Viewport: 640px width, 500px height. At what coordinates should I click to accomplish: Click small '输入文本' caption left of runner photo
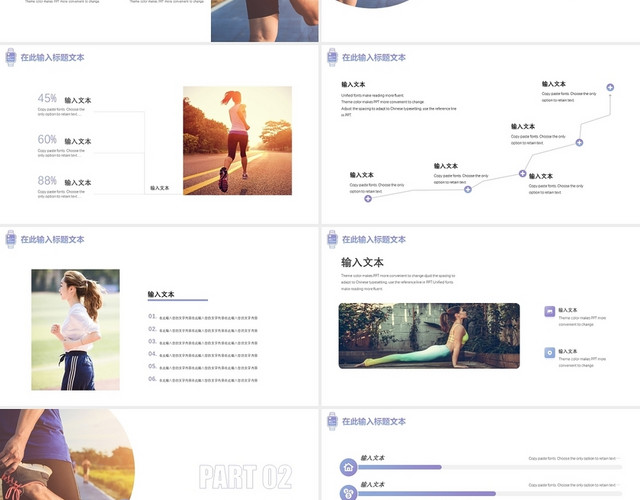160,188
